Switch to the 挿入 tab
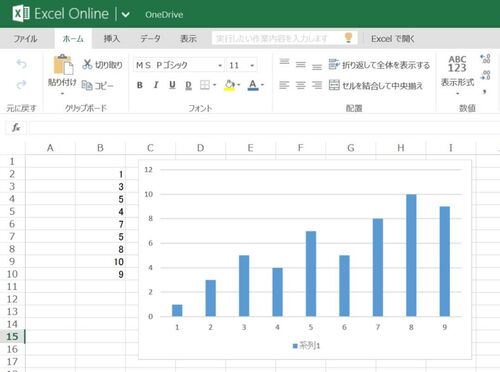The width and height of the screenshot is (500, 372). (x=112, y=39)
